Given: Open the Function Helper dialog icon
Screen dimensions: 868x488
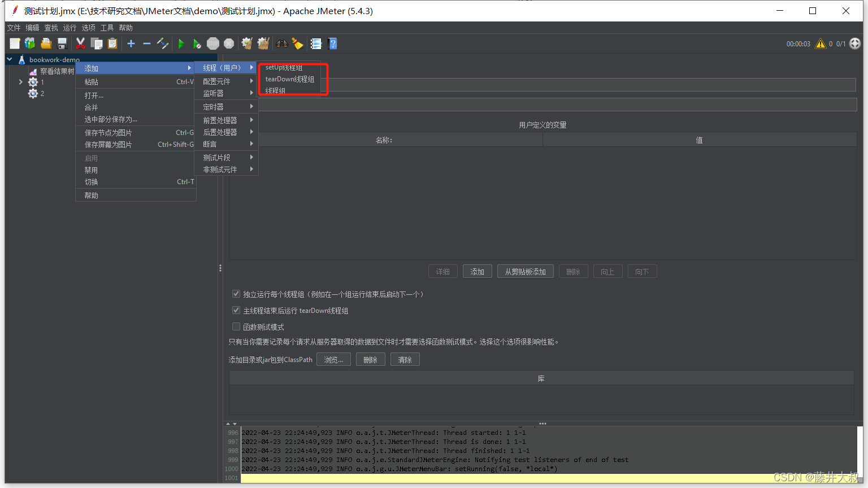Looking at the screenshot, I should [x=316, y=43].
